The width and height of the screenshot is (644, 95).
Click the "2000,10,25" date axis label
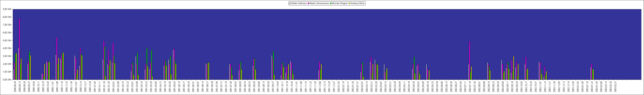(x=48, y=87)
